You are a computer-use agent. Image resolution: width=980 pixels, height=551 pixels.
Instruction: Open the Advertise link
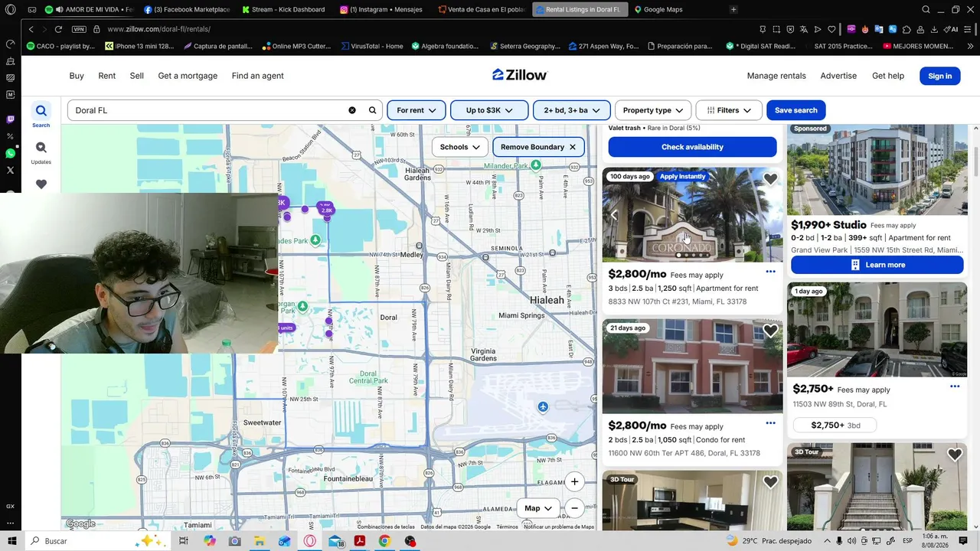pos(838,76)
